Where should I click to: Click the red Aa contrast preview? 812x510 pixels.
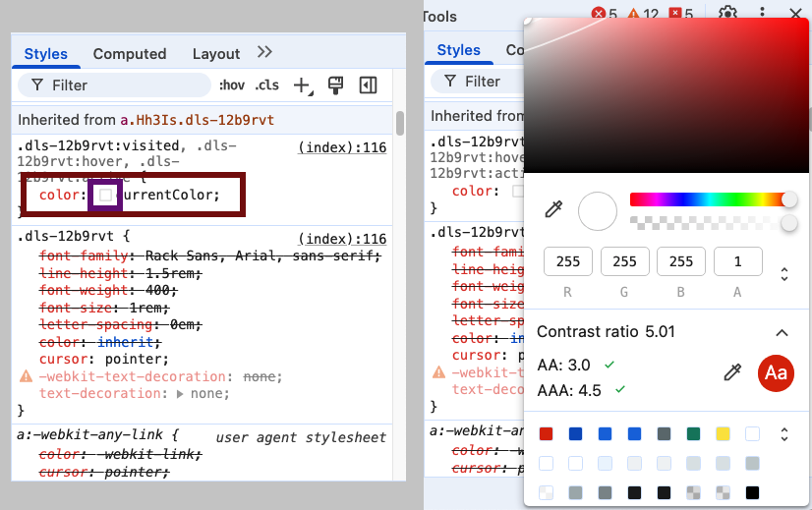pyautogui.click(x=776, y=372)
